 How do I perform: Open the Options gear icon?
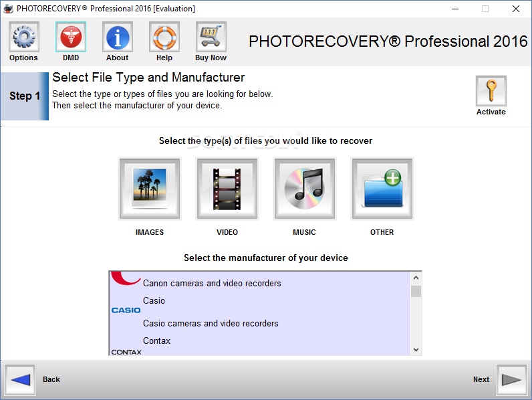(24, 37)
